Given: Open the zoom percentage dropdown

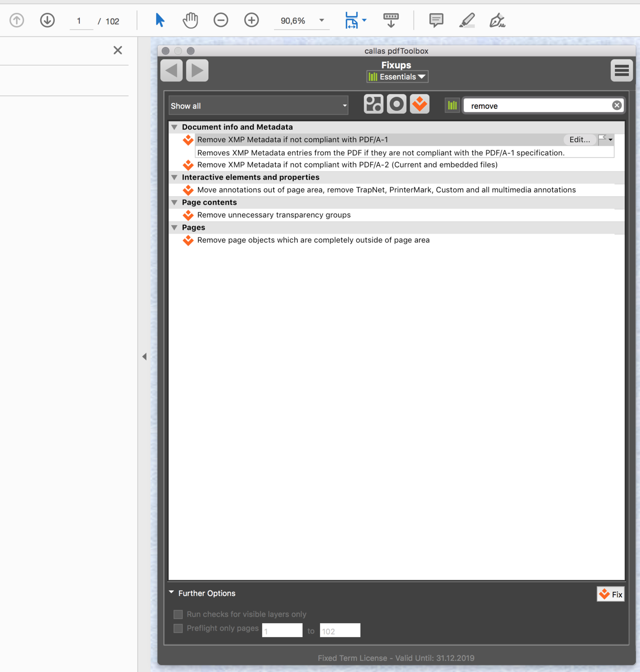Looking at the screenshot, I should click(x=322, y=21).
